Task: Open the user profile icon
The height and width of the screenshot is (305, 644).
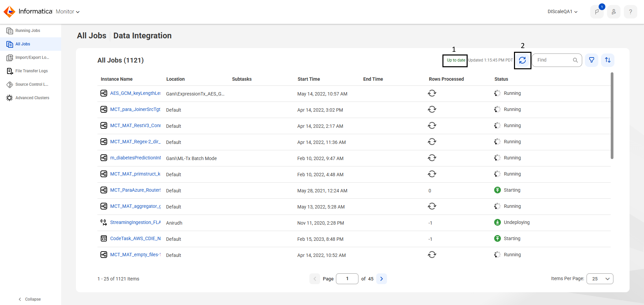Action: (614, 12)
